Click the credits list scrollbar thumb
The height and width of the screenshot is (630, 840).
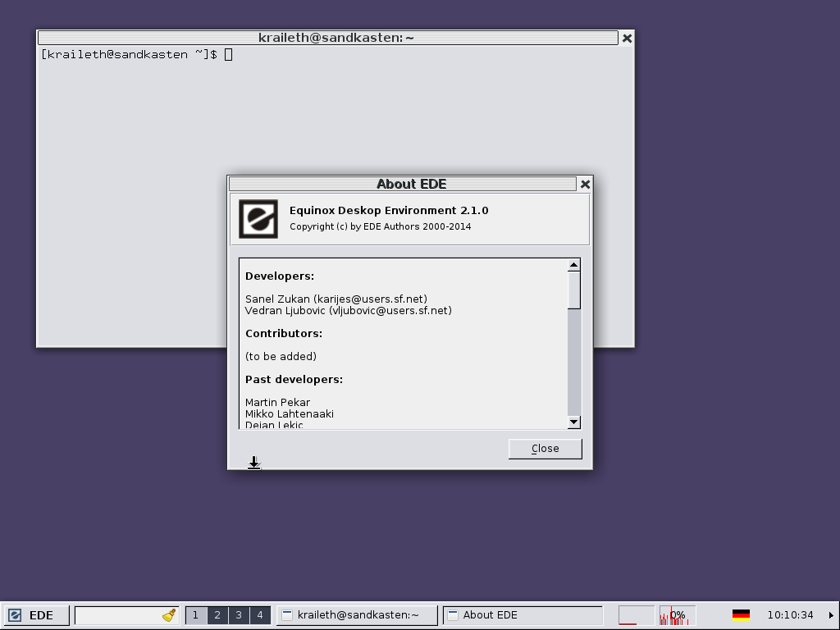coord(573,290)
